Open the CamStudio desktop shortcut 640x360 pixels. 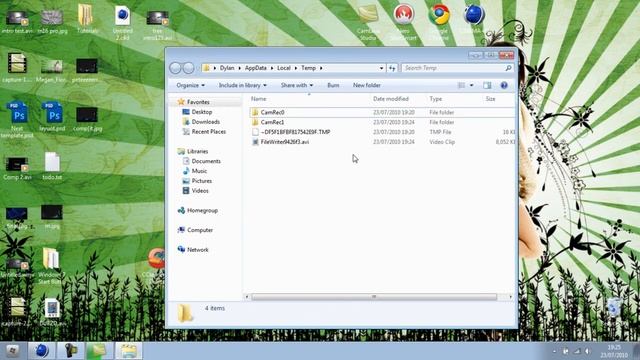(x=368, y=22)
